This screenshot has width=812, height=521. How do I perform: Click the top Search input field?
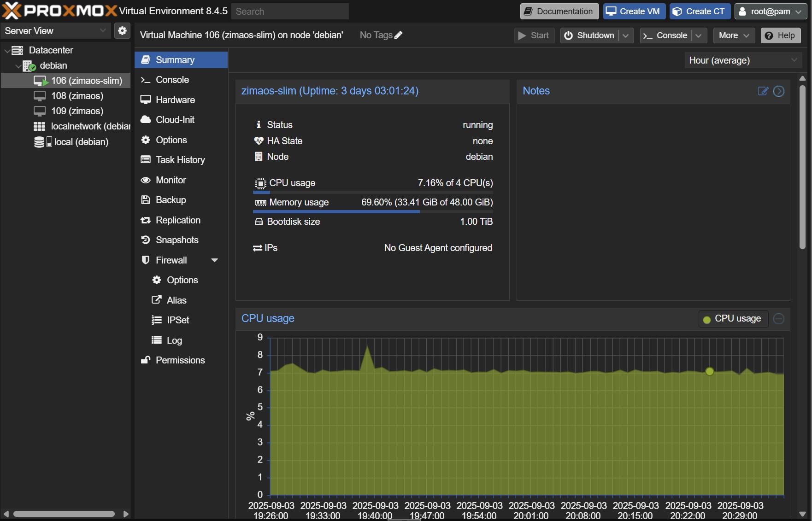point(289,12)
